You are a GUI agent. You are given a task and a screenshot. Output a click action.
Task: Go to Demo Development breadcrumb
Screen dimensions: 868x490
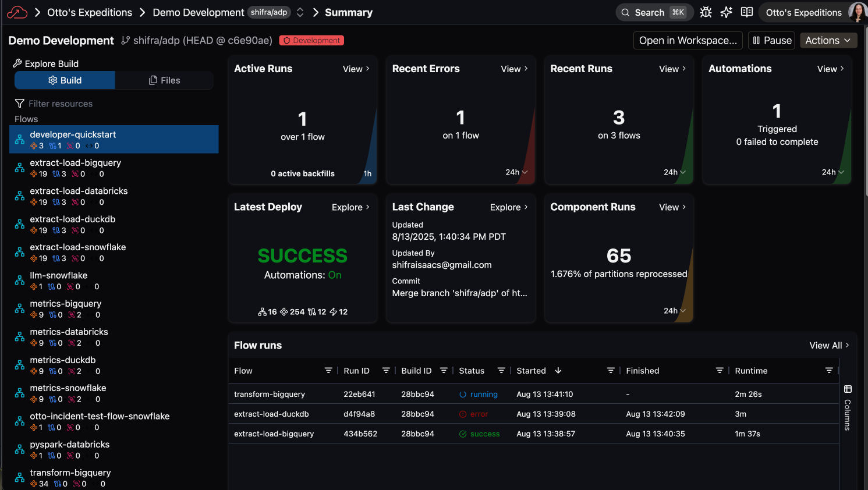coord(199,12)
